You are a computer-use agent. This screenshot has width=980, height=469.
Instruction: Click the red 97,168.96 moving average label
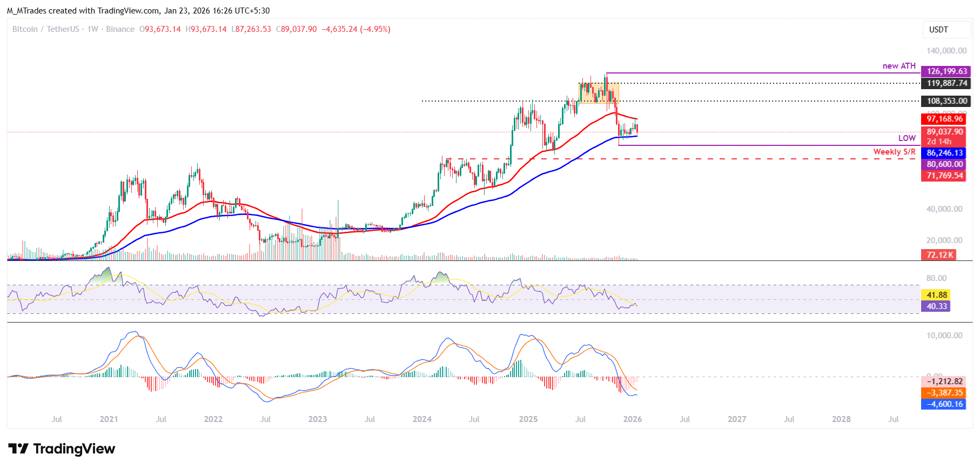[944, 119]
